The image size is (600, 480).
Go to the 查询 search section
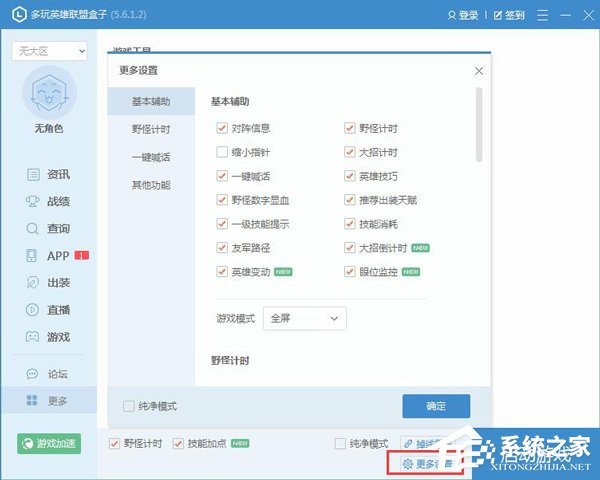tap(34, 228)
